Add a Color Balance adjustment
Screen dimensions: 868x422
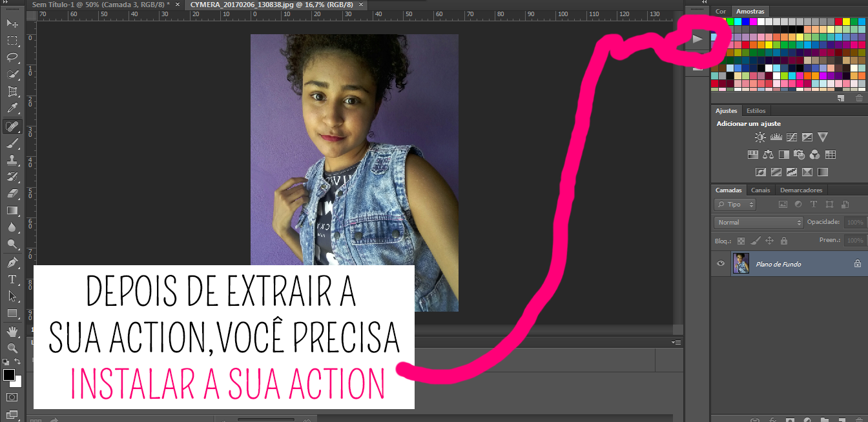768,154
